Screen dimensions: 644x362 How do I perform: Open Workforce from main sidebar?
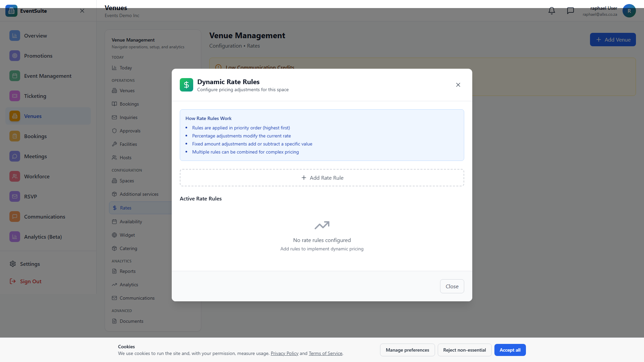(37, 176)
